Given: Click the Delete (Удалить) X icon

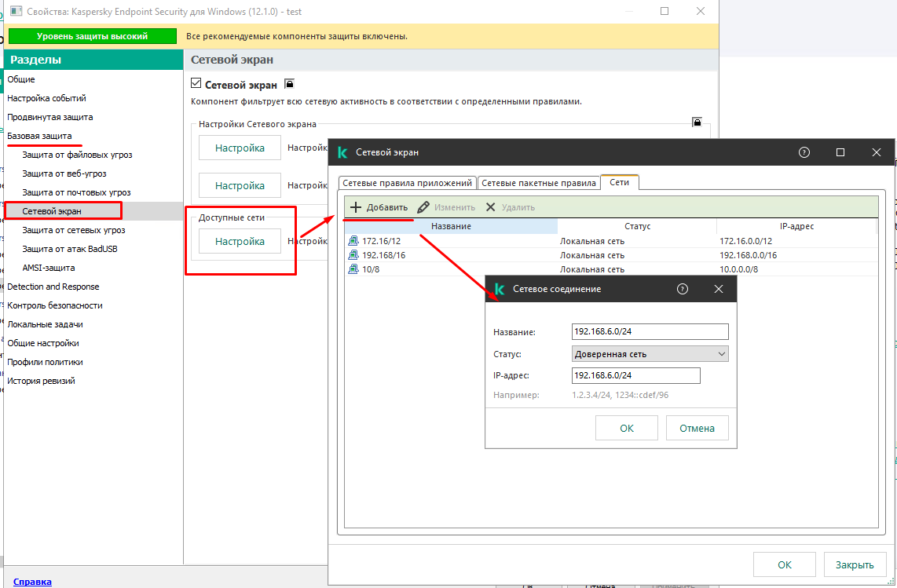Looking at the screenshot, I should (491, 207).
